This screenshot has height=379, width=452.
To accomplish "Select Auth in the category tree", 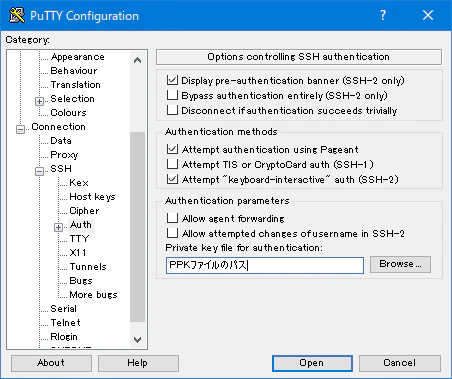I will pyautogui.click(x=81, y=225).
